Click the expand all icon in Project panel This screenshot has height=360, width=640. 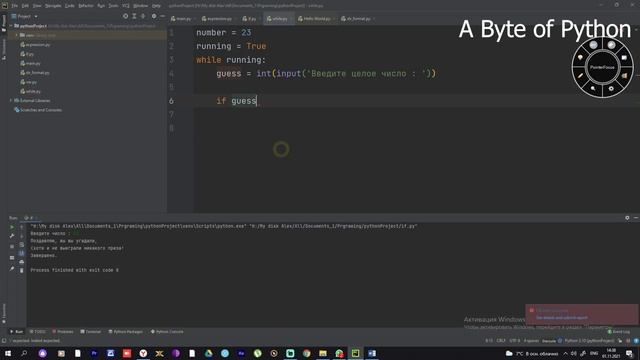tap(134, 16)
